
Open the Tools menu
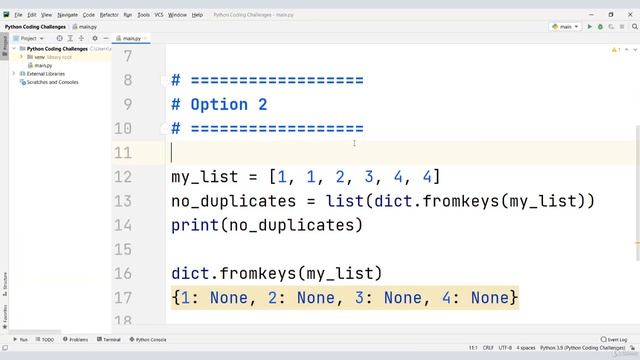tap(143, 15)
